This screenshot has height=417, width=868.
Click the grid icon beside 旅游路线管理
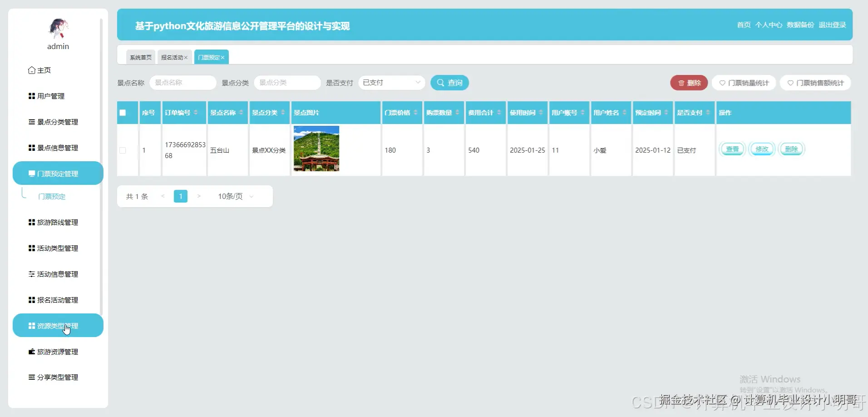[x=32, y=223]
